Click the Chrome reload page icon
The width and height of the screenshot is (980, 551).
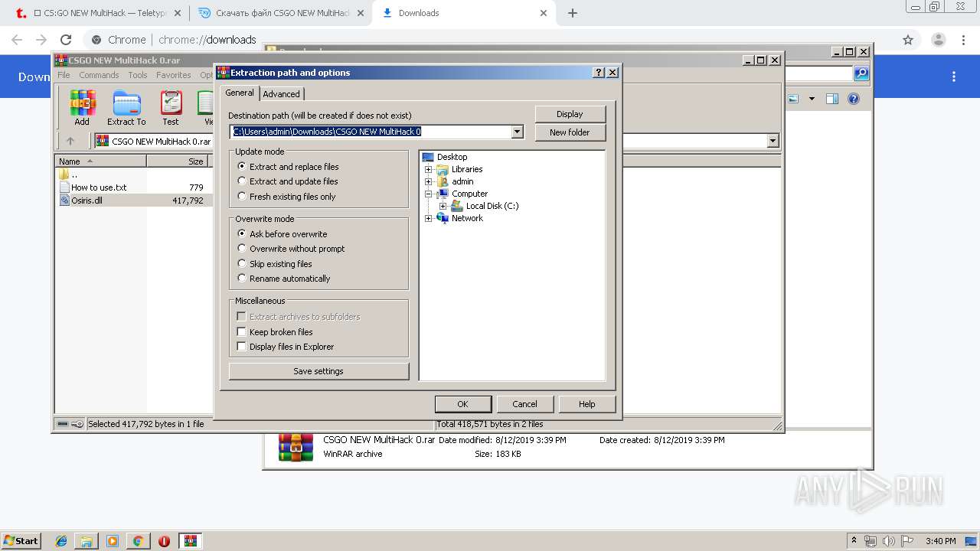click(x=66, y=40)
